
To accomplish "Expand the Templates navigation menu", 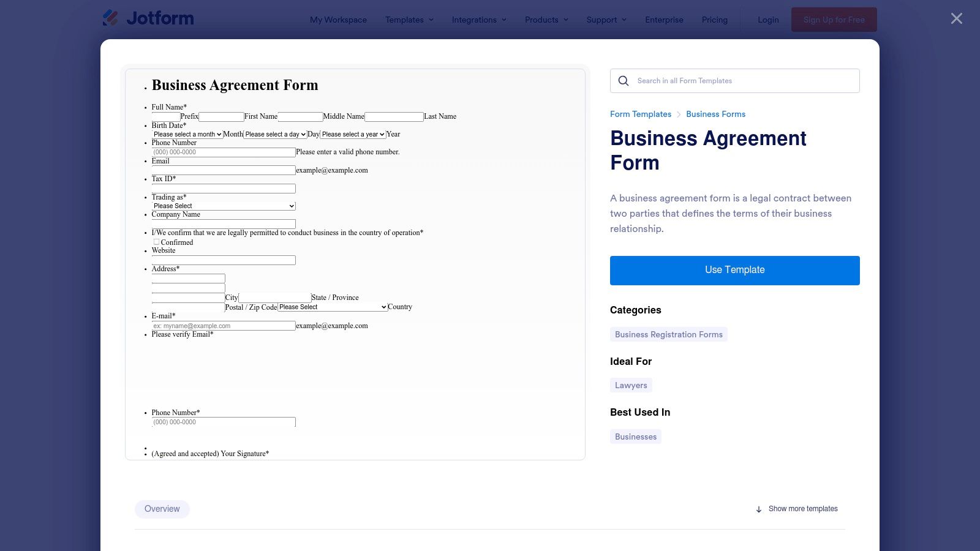I will click(409, 20).
